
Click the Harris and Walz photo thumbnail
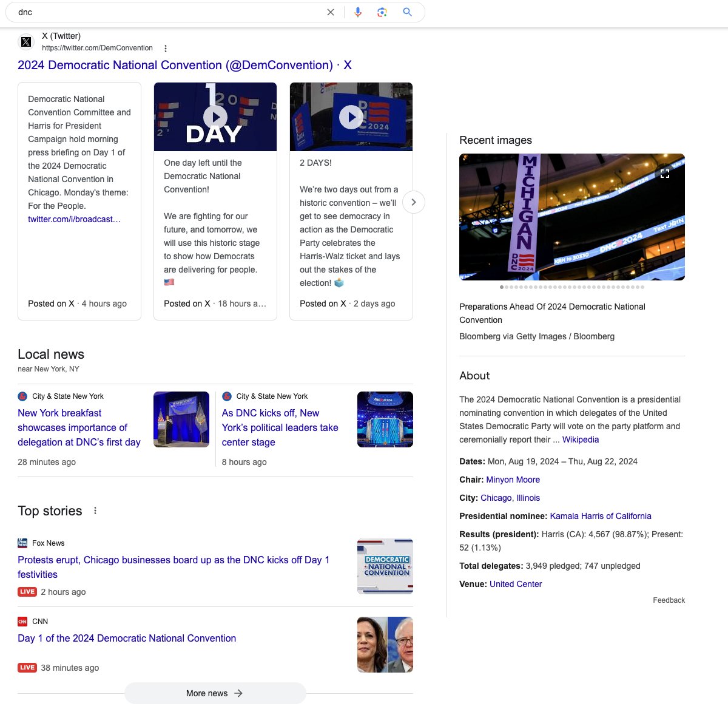pos(385,645)
